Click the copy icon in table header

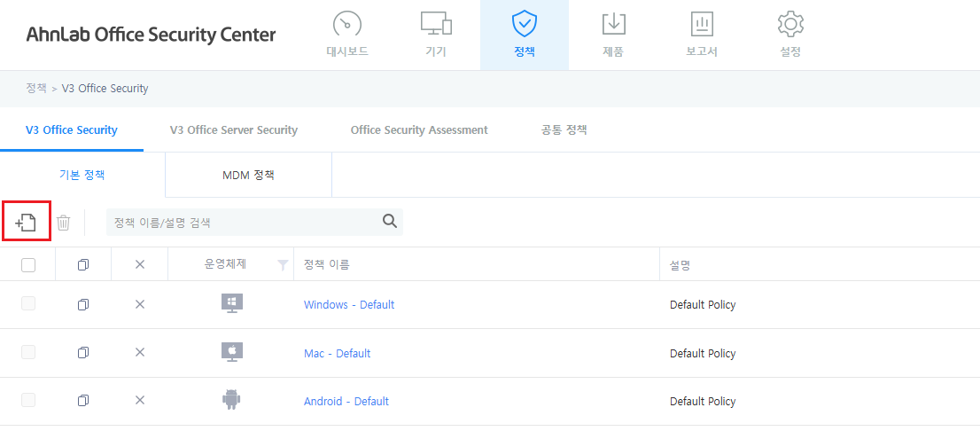click(x=83, y=265)
